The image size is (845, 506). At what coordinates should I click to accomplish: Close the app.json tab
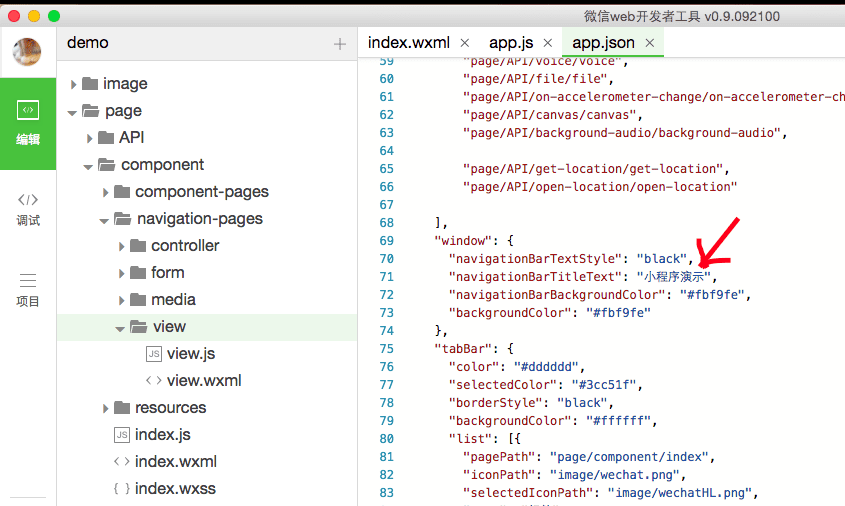650,43
